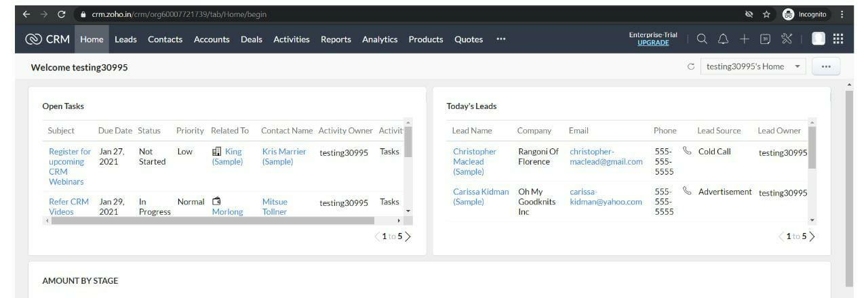The image size is (868, 298).
Task: Bookmark this page with star icon
Action: (766, 14)
